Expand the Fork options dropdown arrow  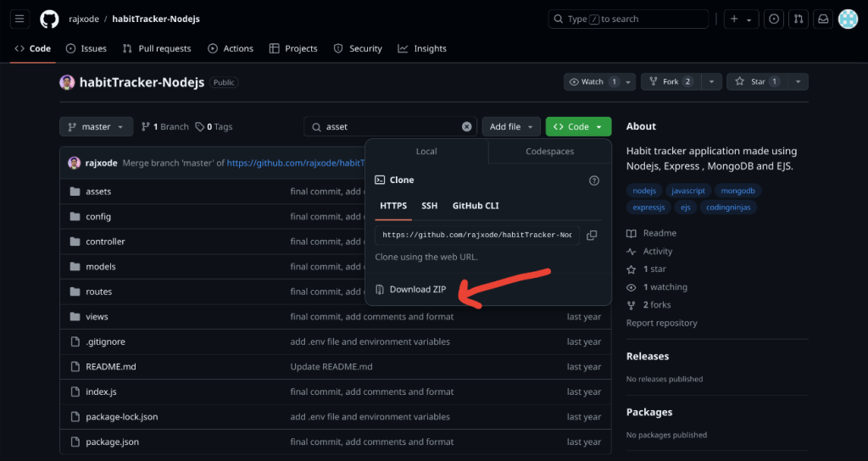pyautogui.click(x=711, y=81)
